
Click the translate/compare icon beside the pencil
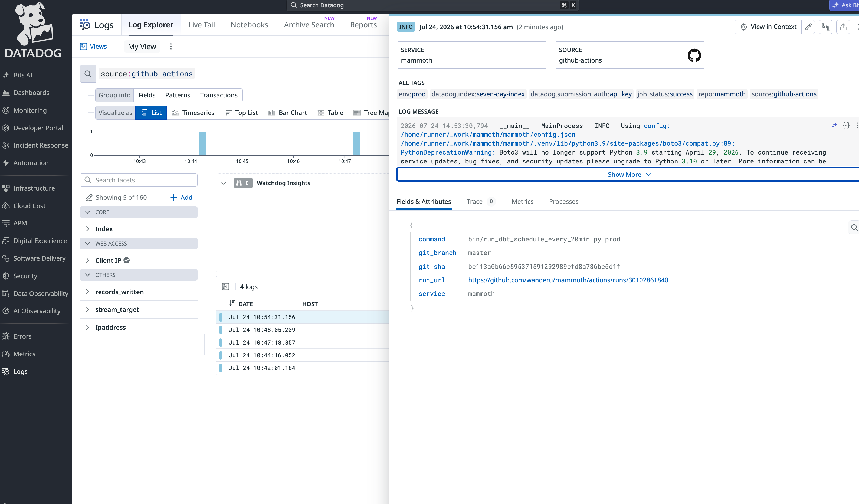coord(826,27)
